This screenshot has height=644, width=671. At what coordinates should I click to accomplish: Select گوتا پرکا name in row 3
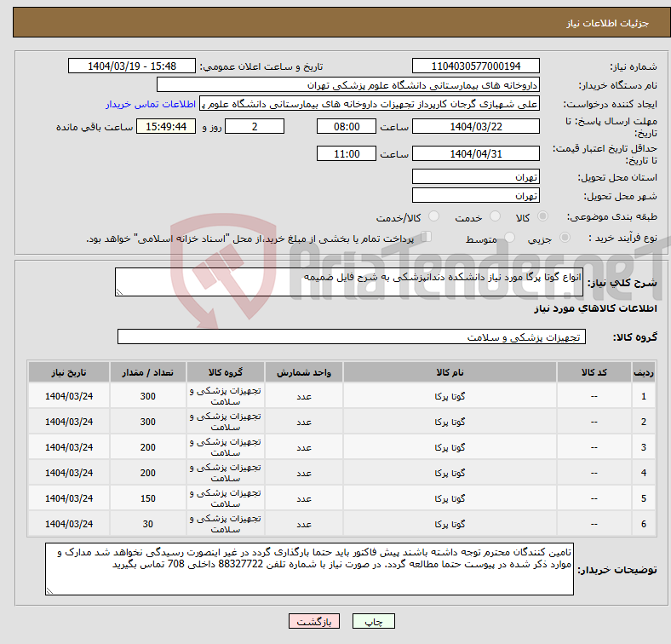tap(450, 447)
